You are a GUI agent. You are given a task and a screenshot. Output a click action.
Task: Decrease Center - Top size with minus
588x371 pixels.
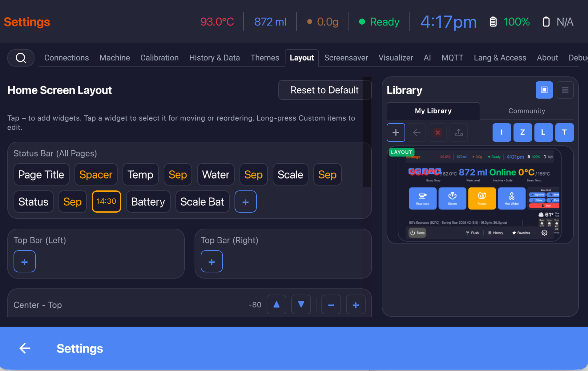point(331,305)
